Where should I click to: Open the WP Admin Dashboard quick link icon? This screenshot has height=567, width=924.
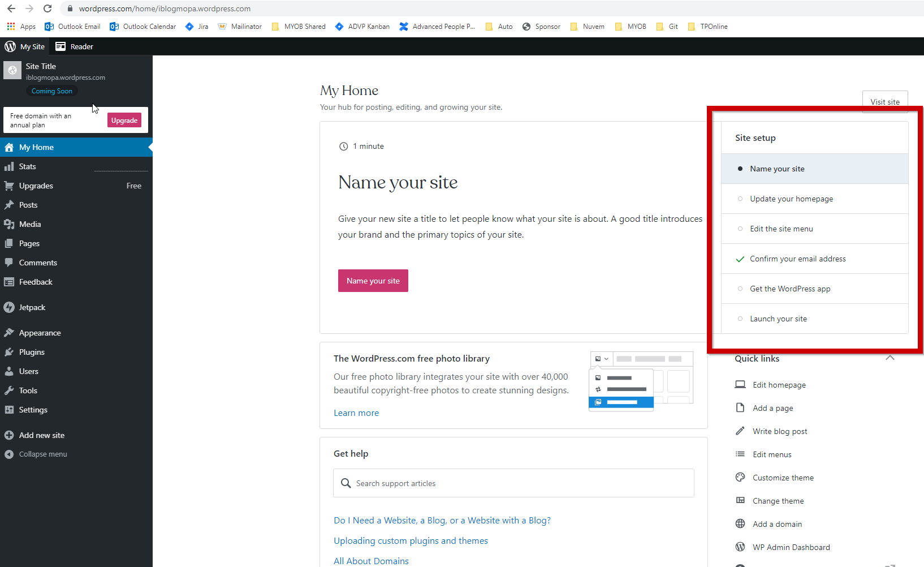(740, 547)
